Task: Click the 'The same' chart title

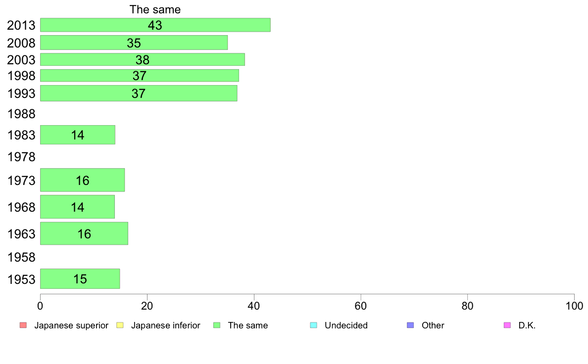Action: pyautogui.click(x=155, y=9)
